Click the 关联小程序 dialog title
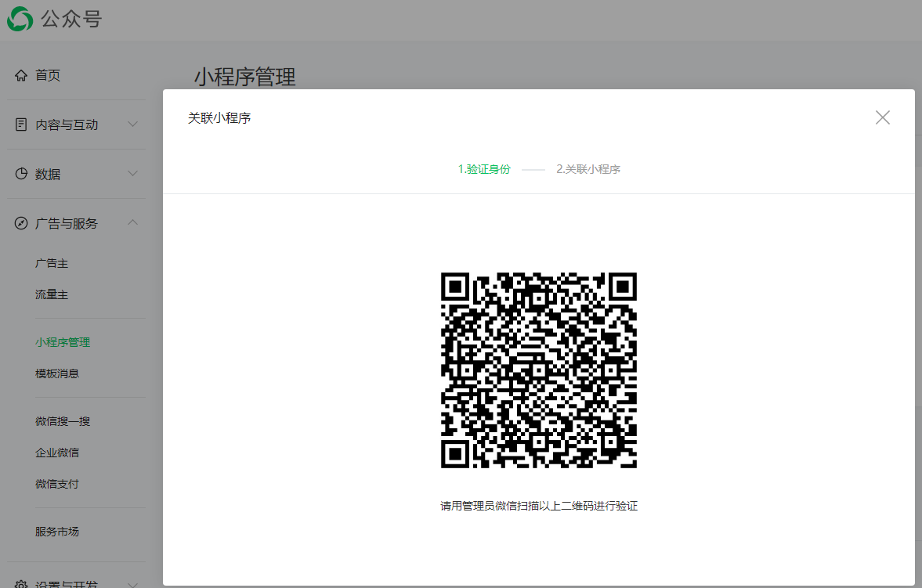Image resolution: width=922 pixels, height=588 pixels. pos(219,118)
